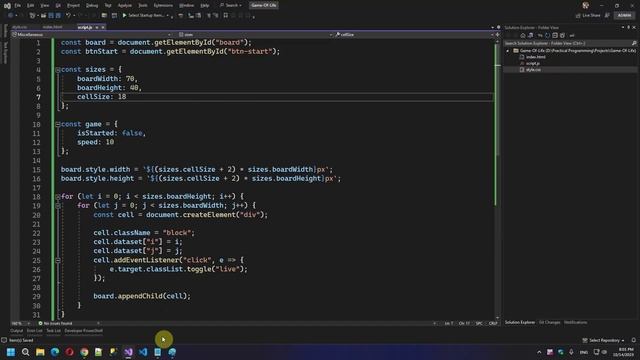Click the Save toolbar icon

(x=51, y=16)
